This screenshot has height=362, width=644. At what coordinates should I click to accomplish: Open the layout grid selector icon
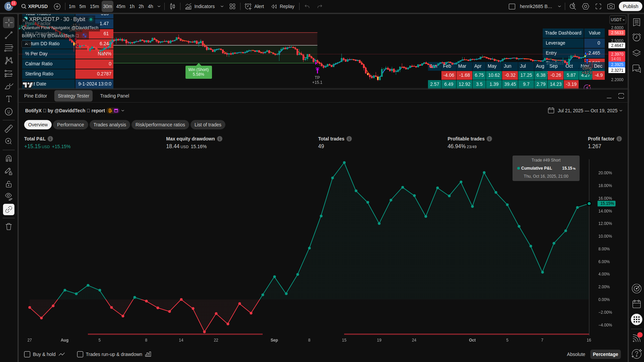point(232,6)
